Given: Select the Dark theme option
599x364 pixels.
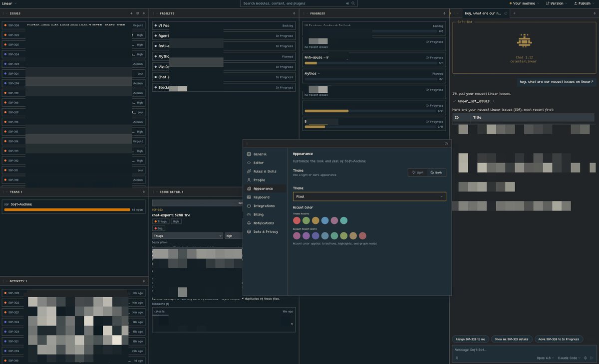Looking at the screenshot, I should tap(436, 173).
